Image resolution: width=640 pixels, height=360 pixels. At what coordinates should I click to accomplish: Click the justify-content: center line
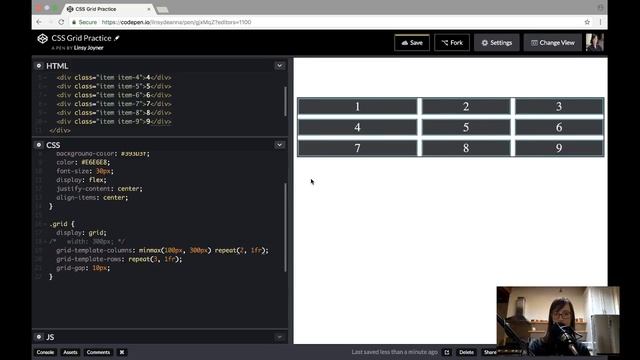point(99,189)
